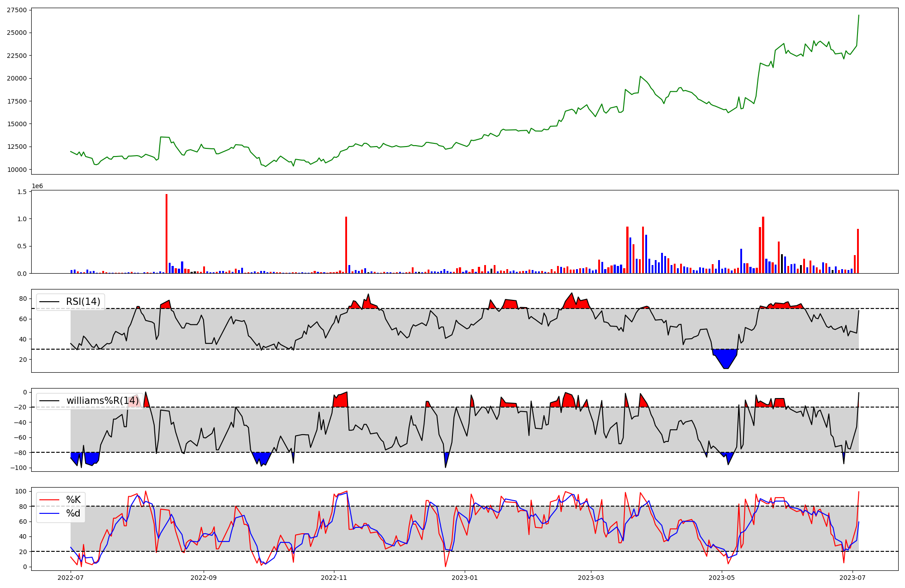The width and height of the screenshot is (905, 588).
Task: Click the blue %d legend line sample
Action: (49, 513)
